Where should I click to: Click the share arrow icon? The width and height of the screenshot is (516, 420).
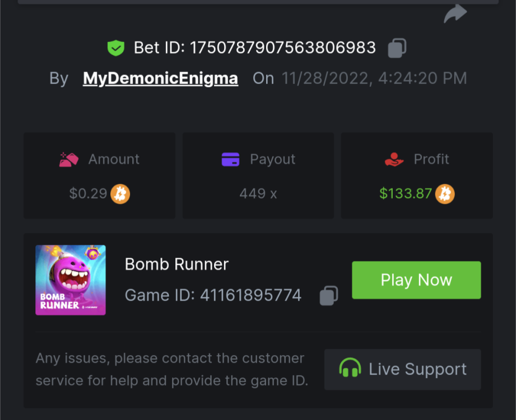(455, 12)
